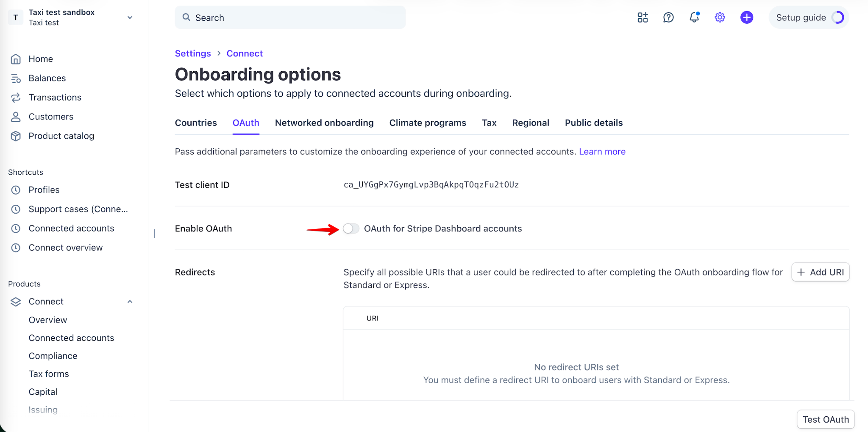Switch to the Countries tab
The height and width of the screenshot is (432, 868).
point(196,123)
